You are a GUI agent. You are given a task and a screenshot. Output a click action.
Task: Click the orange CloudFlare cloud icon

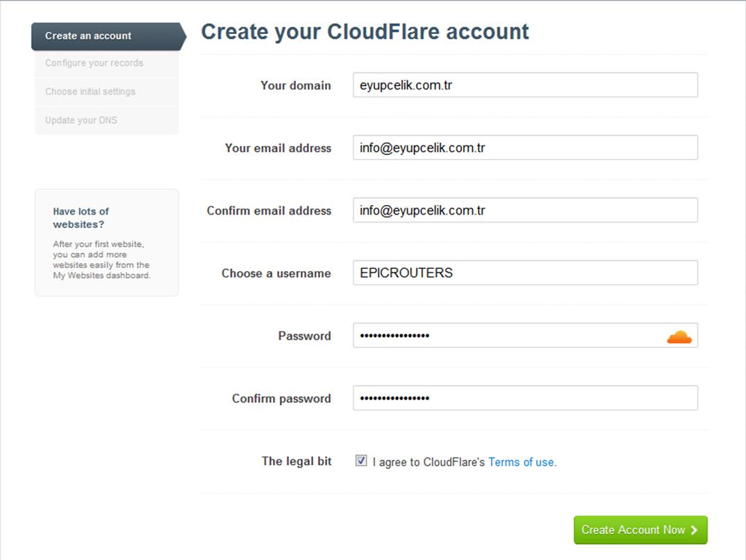679,337
